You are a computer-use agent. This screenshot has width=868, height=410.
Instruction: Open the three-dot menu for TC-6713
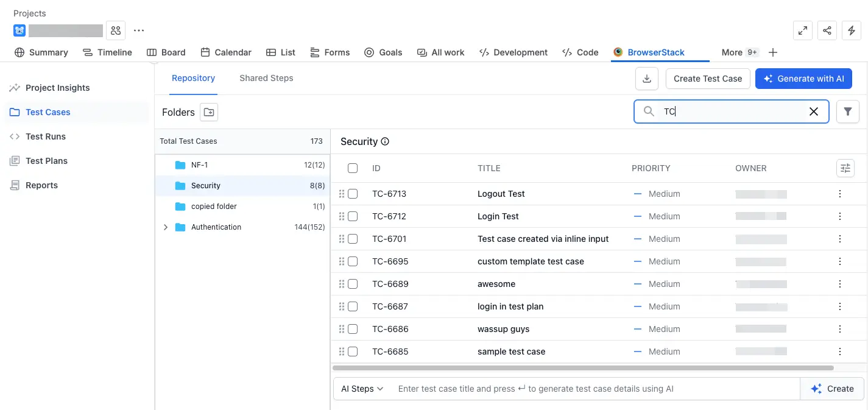click(840, 194)
